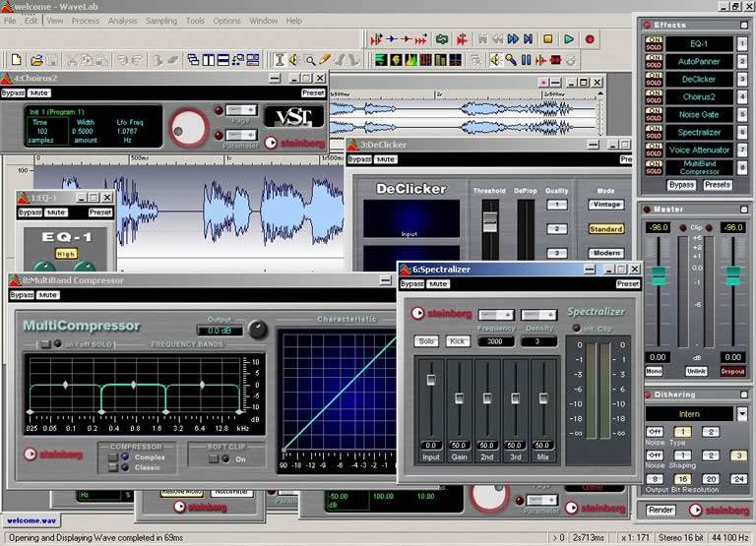The image size is (756, 546).
Task: Toggle SOLO for Spectralizer effect slot
Action: point(654,136)
